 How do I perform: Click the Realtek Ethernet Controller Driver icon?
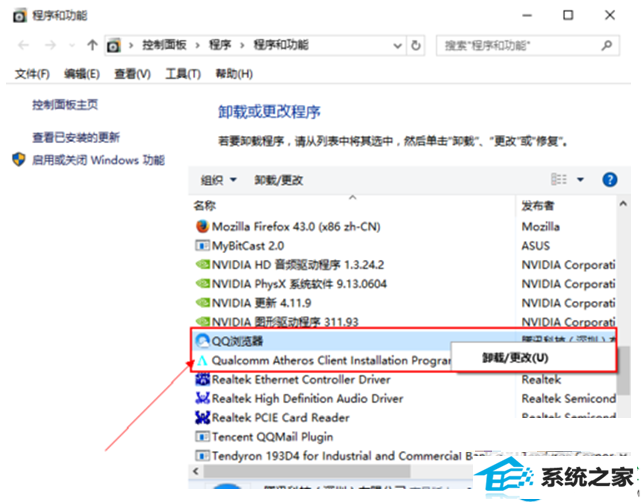203,380
